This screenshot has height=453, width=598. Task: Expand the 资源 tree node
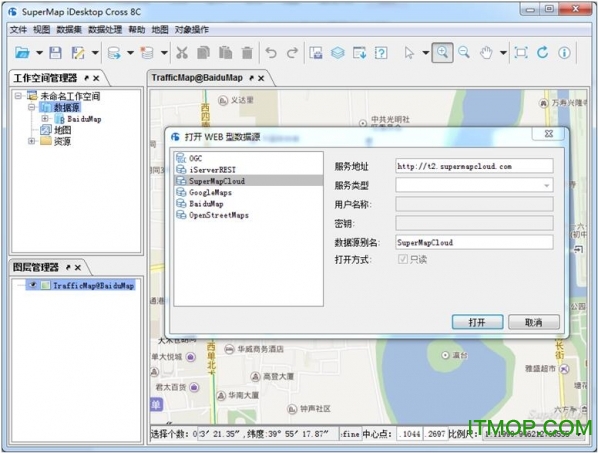point(31,141)
